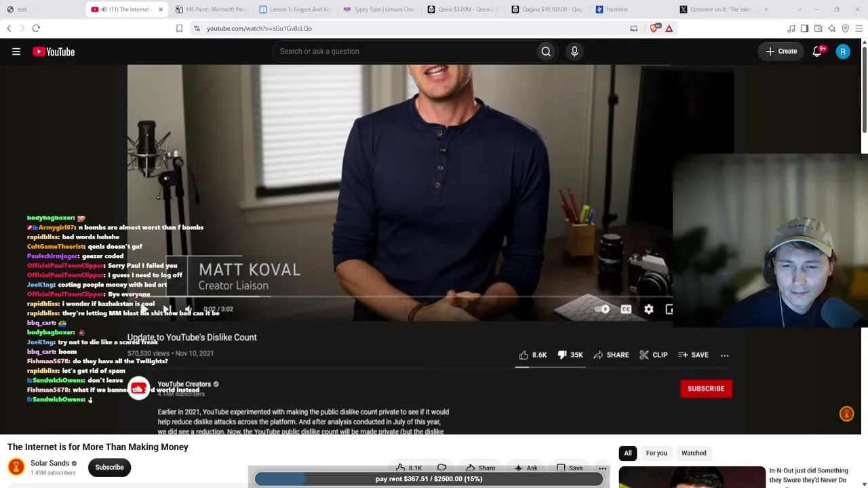
Task: Switch to the MS Paint browser tab
Action: pos(211,9)
